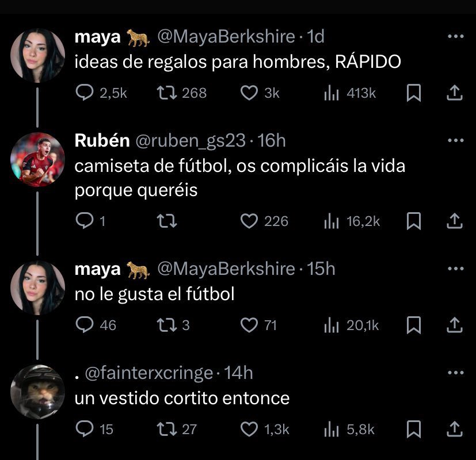The width and height of the screenshot is (476, 460).
Task: Retweet Rubén's football shirt reply
Action: (x=166, y=221)
